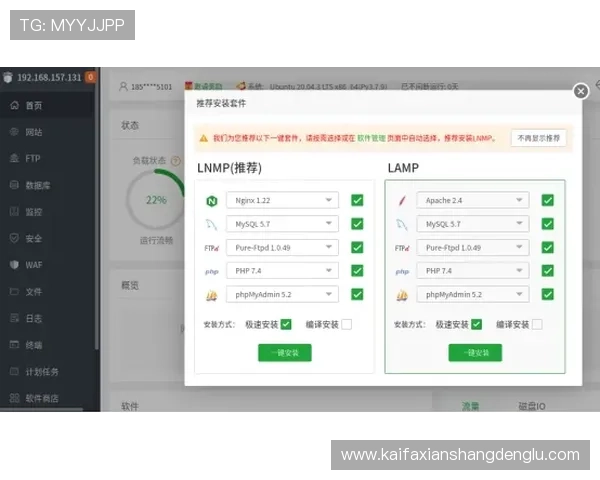This screenshot has height=480, width=600.
Task: Uncheck Nginx 1.22 in the LNMP panel
Action: [357, 200]
